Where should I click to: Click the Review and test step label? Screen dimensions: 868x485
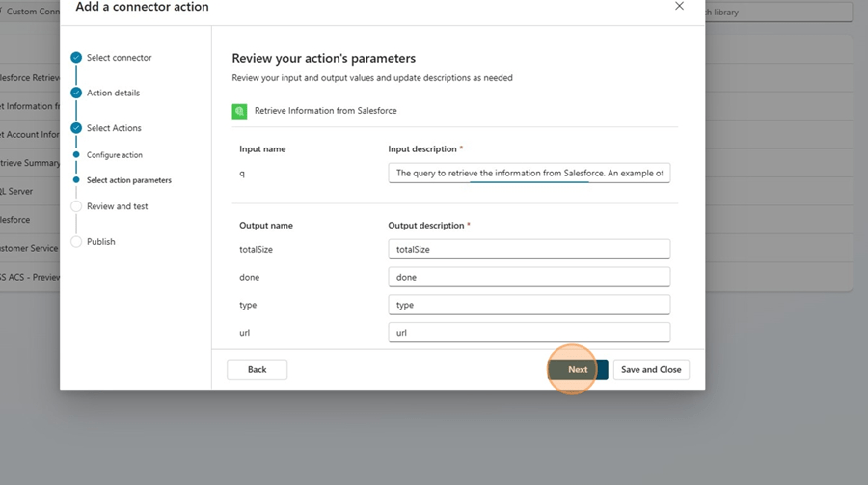(x=117, y=206)
